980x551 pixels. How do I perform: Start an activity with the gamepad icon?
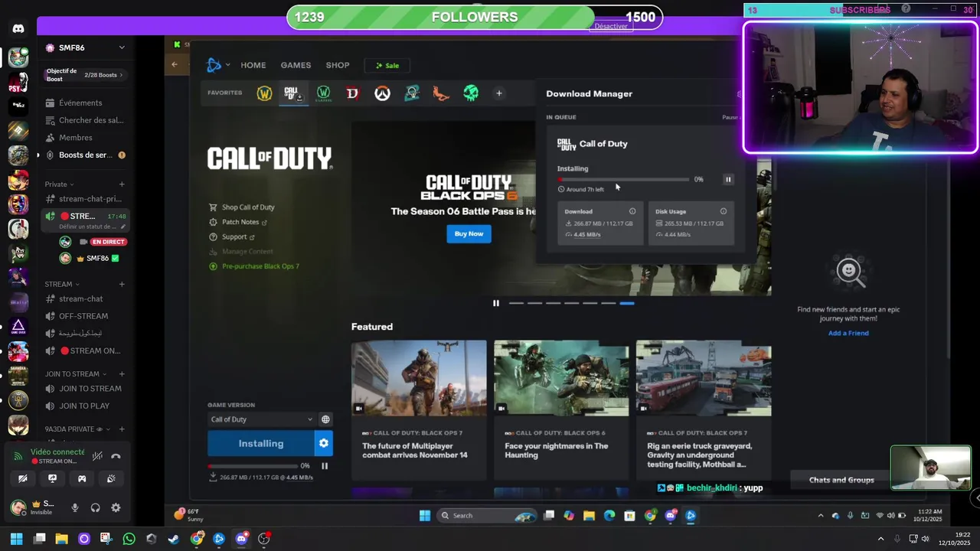tap(82, 478)
